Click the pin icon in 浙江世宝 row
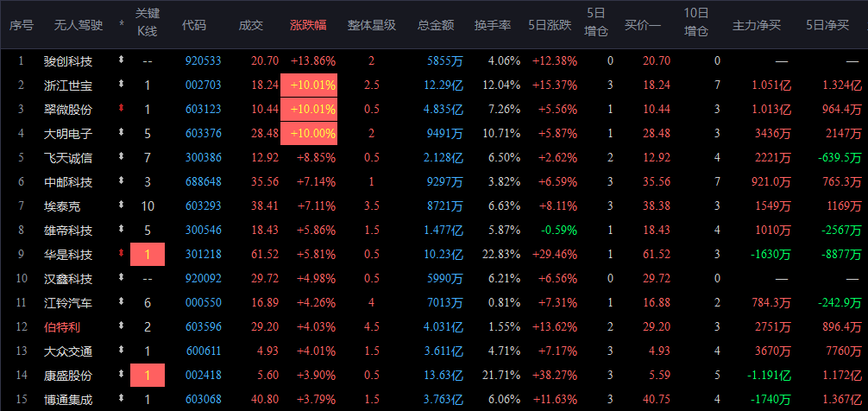This screenshot has width=868, height=411. click(x=122, y=85)
